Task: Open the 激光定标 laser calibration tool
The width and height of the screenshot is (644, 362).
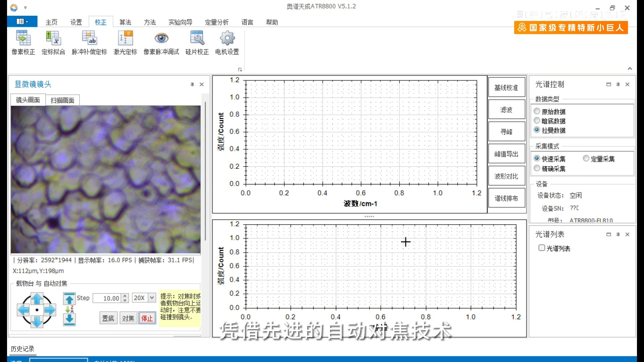Action: 125,43
